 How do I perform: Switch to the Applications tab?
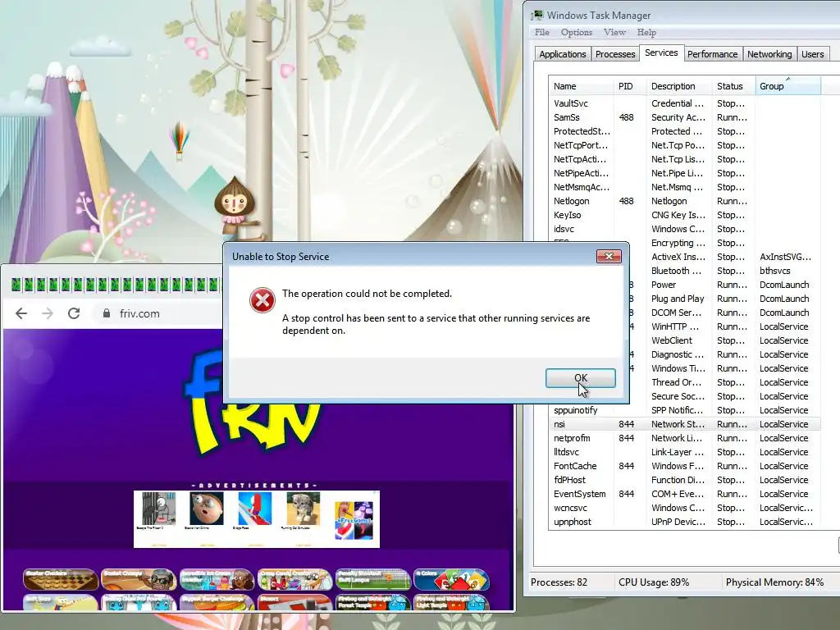tap(563, 54)
